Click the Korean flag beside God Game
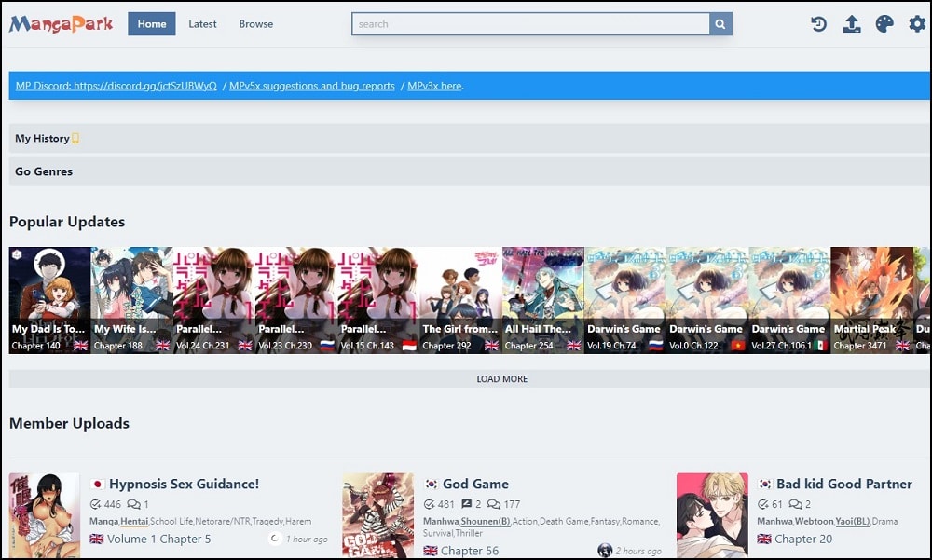The image size is (932, 560). pyautogui.click(x=432, y=484)
